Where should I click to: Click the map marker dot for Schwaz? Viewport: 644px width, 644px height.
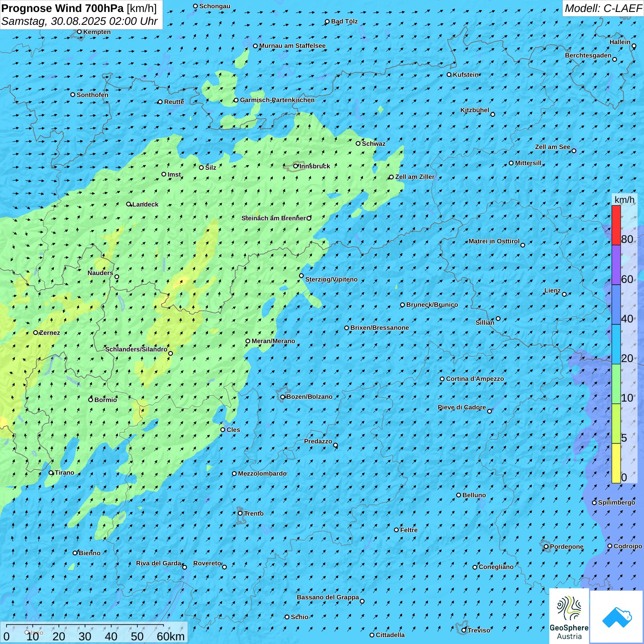[x=358, y=144]
